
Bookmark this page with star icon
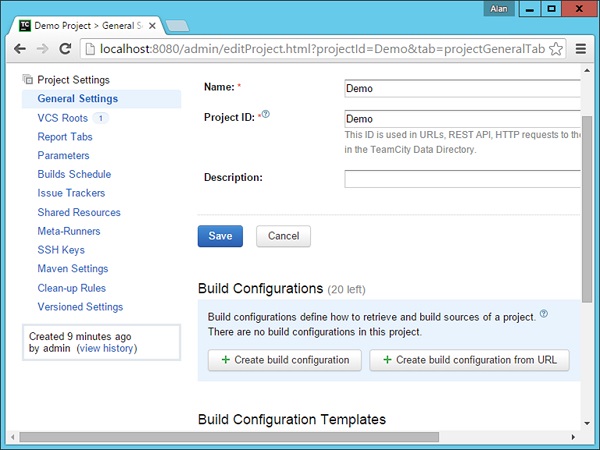pyautogui.click(x=556, y=49)
